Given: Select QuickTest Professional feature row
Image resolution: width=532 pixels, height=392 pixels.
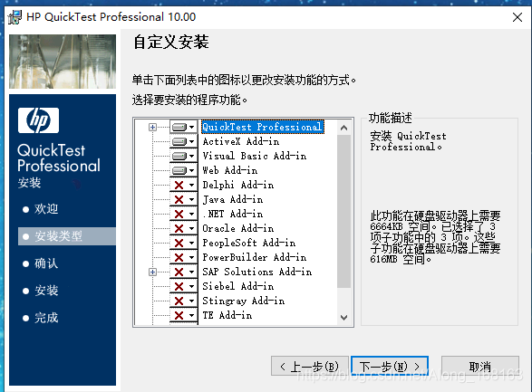Looking at the screenshot, I should (x=263, y=127).
